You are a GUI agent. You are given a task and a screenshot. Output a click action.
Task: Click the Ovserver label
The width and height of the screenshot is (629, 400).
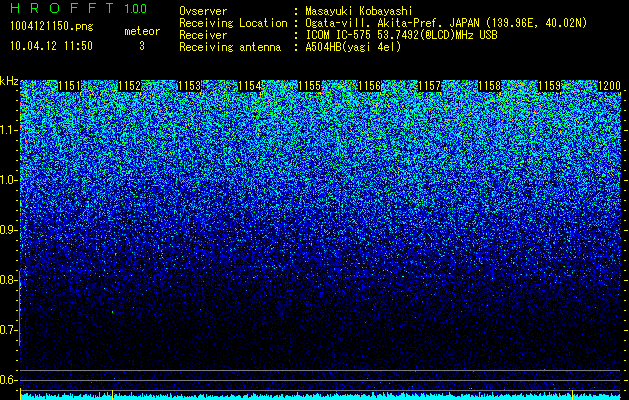(x=203, y=11)
